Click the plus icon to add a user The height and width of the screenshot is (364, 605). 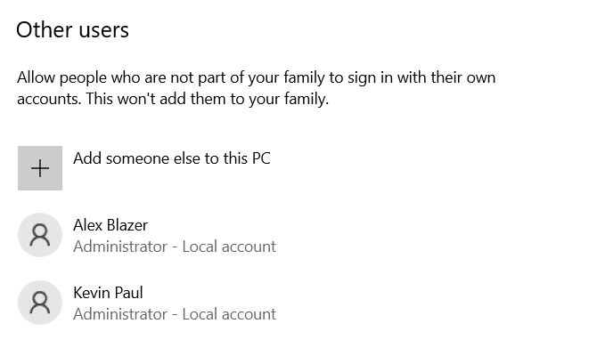pos(40,168)
